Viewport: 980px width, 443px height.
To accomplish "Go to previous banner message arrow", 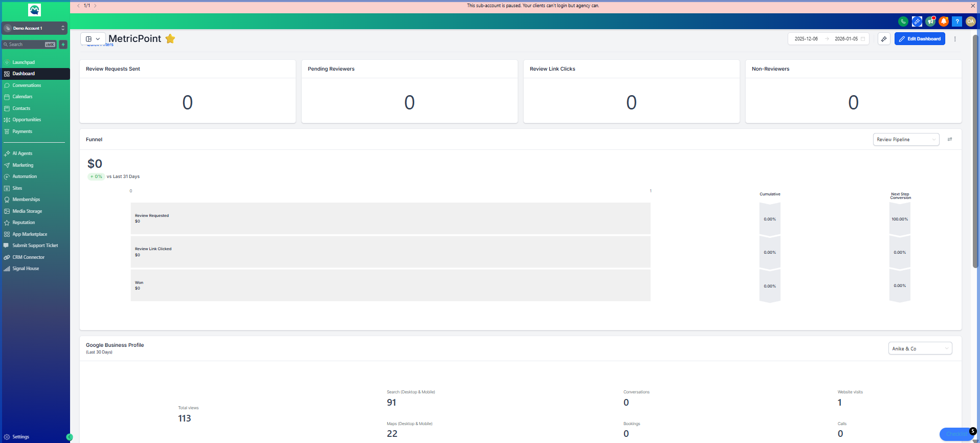I will (x=78, y=6).
